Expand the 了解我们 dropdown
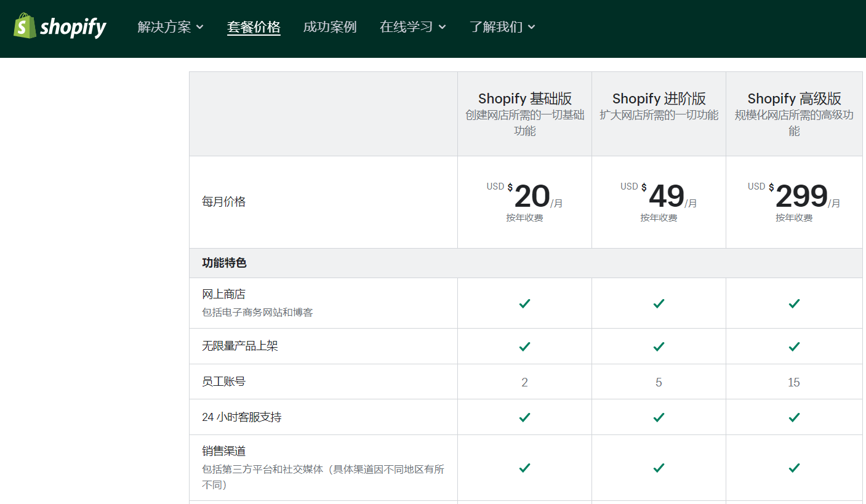 pos(503,27)
